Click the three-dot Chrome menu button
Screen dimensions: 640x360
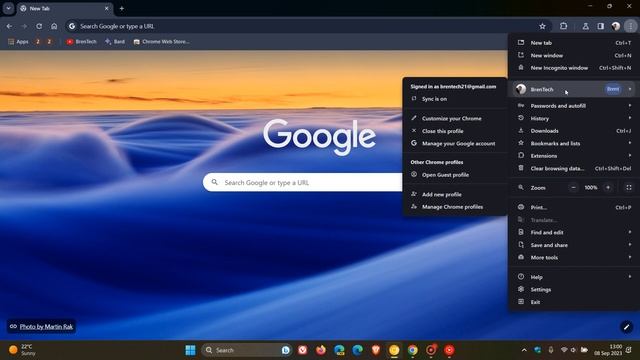click(x=631, y=26)
